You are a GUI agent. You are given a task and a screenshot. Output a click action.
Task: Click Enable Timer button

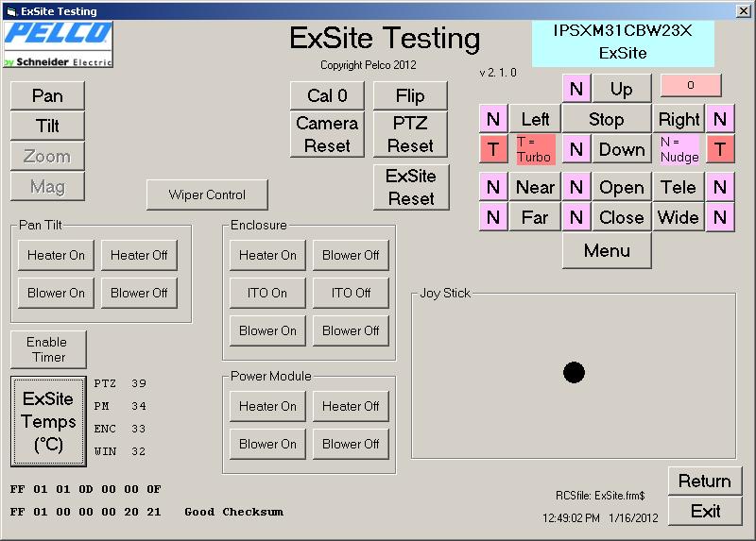48,349
